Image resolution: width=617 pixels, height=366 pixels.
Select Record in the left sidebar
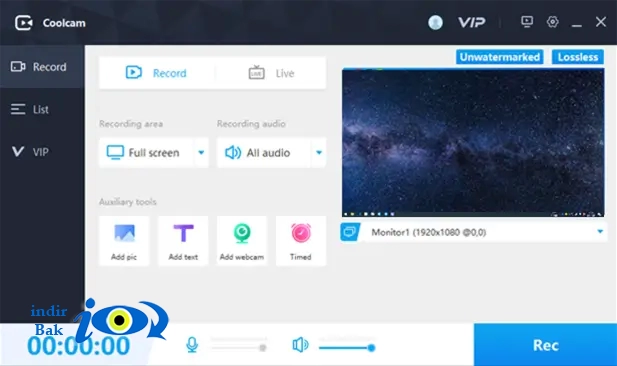pyautogui.click(x=42, y=67)
